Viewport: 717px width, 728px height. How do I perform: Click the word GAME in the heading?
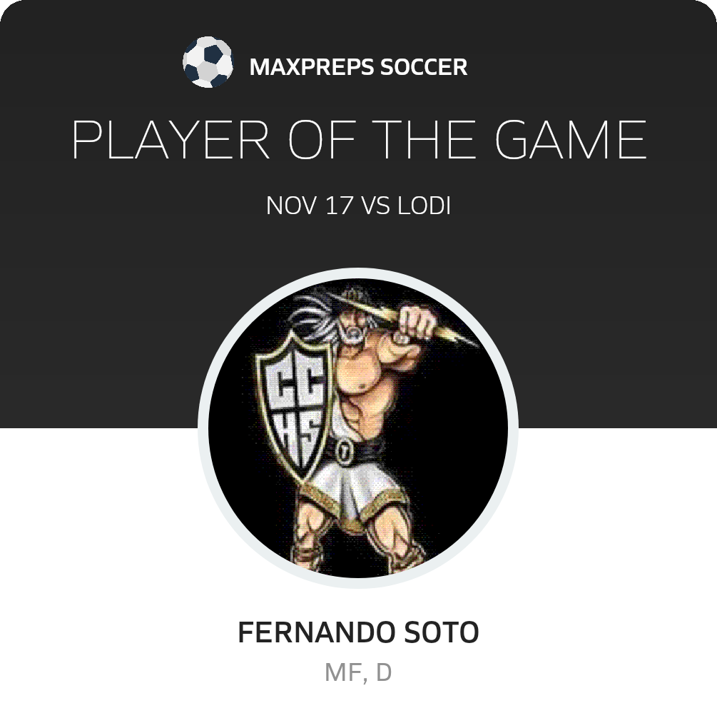click(571, 139)
